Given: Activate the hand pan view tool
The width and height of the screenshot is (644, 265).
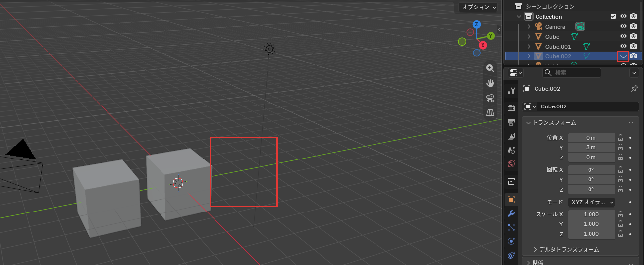Looking at the screenshot, I should coord(490,83).
